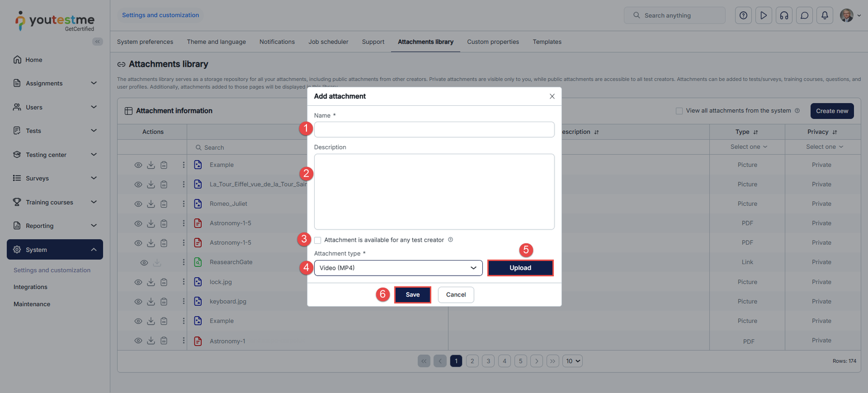Select the Custom properties tab
This screenshot has width=868, height=393.
493,42
